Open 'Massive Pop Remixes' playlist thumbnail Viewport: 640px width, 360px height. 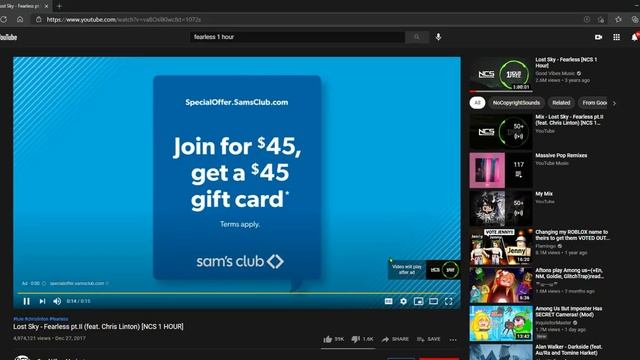500,170
